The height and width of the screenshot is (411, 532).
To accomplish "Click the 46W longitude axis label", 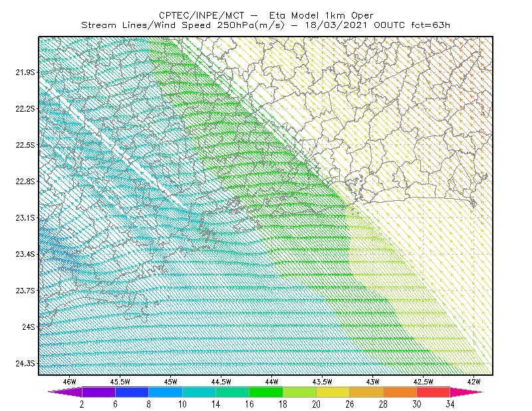I will click(x=70, y=382).
